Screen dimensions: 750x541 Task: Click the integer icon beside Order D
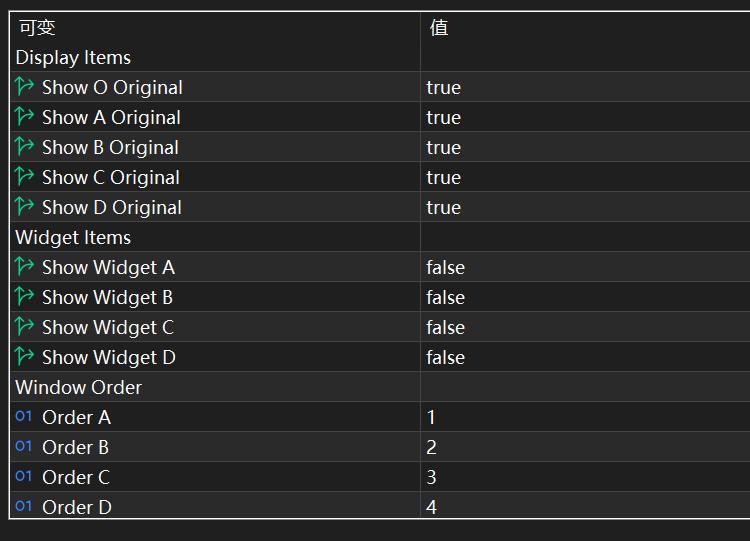24,507
